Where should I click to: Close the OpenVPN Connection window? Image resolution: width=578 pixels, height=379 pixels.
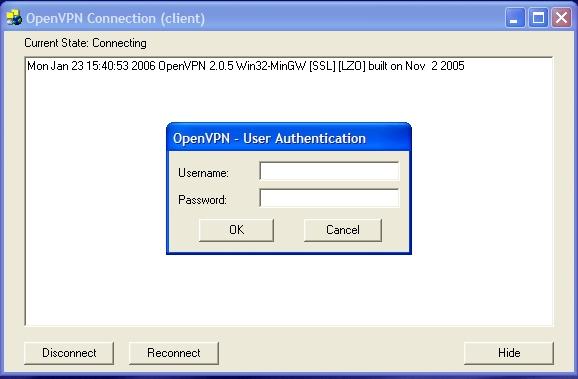[x=561, y=18]
